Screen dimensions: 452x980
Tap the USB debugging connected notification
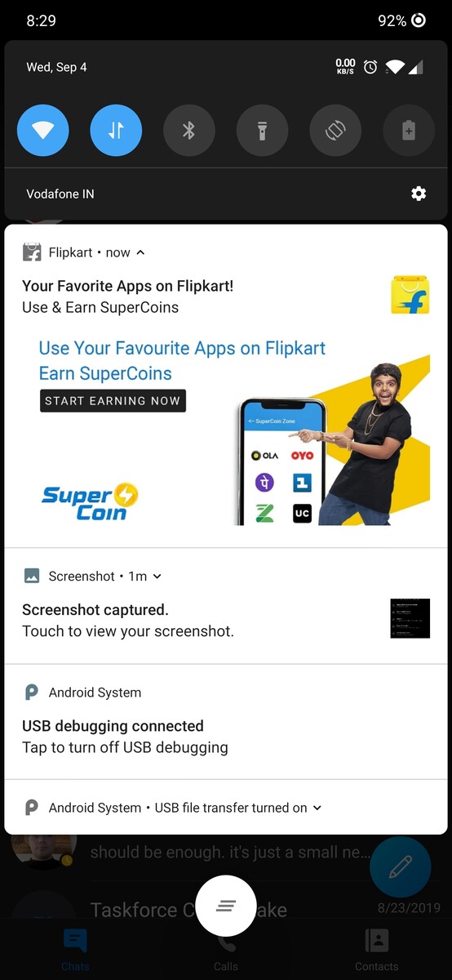[226, 722]
